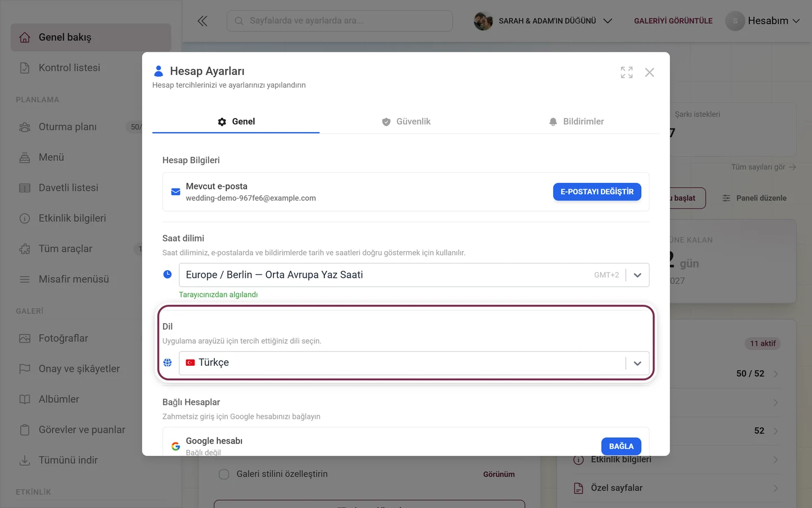The height and width of the screenshot is (508, 812).
Task: Close the Hesap Ayarları dialog
Action: [650, 72]
